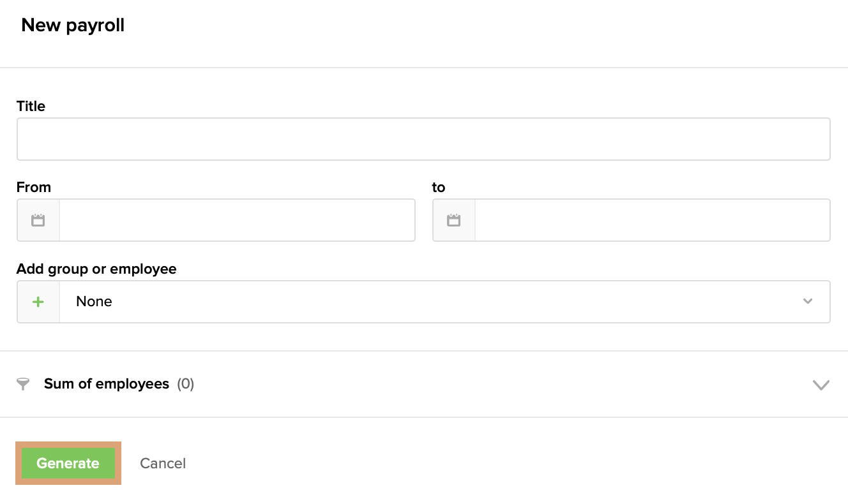Viewport: 848px width, 504px height.
Task: Click the 'From' field label
Action: (x=34, y=188)
